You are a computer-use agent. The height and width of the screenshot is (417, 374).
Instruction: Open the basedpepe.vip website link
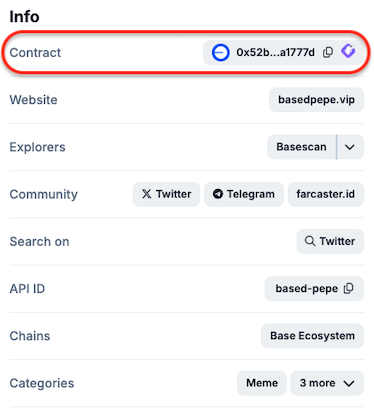pyautogui.click(x=316, y=100)
